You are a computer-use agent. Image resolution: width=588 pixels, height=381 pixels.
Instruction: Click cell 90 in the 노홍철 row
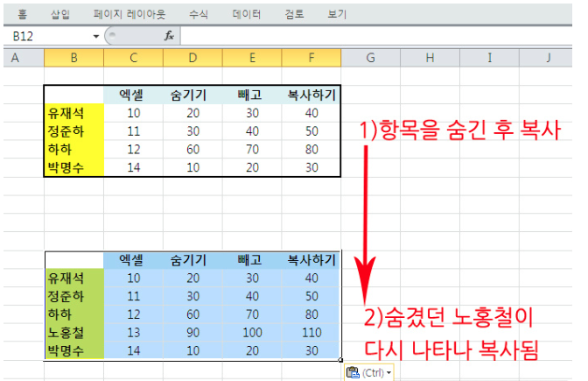tap(192, 332)
